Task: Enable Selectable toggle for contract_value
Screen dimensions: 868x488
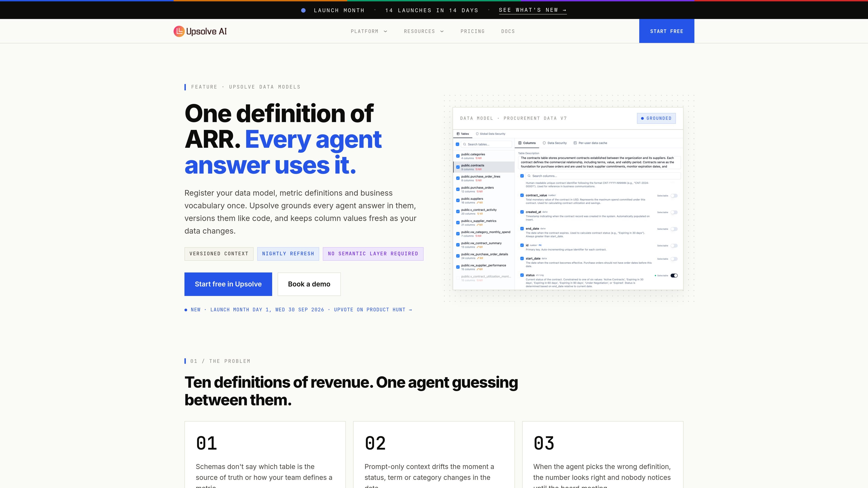Action: coord(674,196)
